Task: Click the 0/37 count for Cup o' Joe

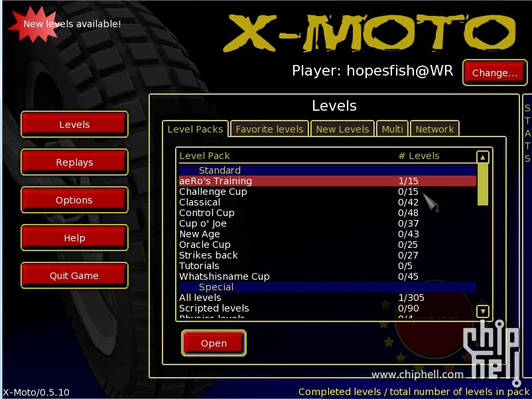Action: pos(408,223)
